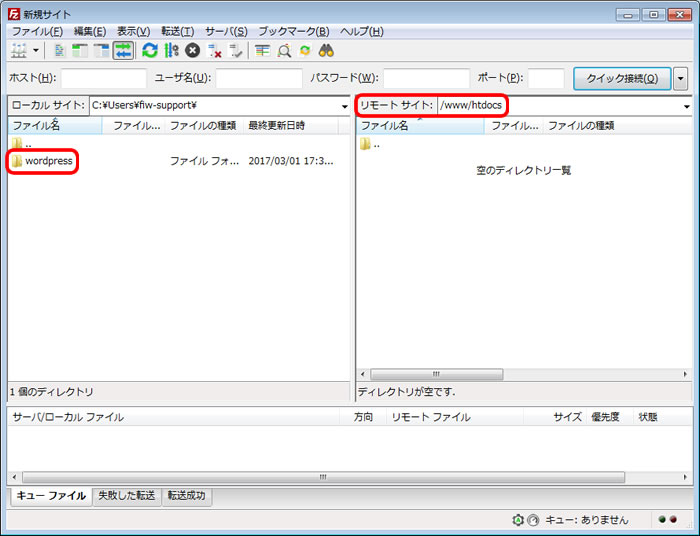Toggle directory comparison magnifier icon
700x536 pixels.
284,50
